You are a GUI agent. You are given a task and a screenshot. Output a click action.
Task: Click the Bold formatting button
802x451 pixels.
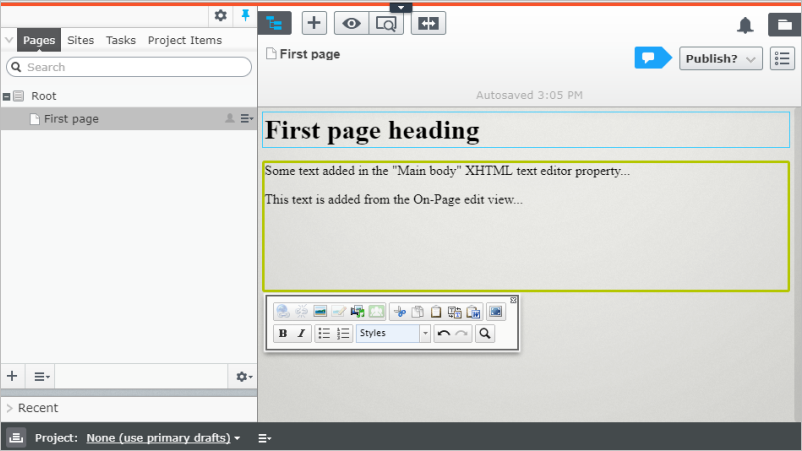[x=283, y=333]
